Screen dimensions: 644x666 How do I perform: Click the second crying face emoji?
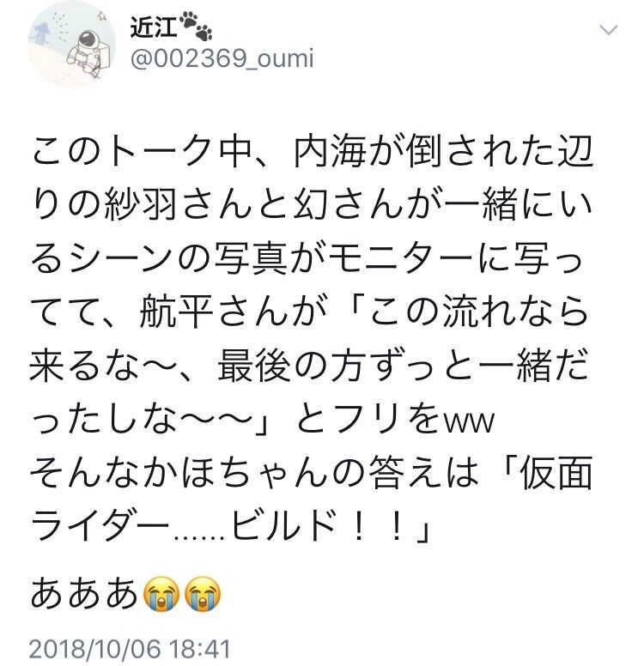[203, 593]
